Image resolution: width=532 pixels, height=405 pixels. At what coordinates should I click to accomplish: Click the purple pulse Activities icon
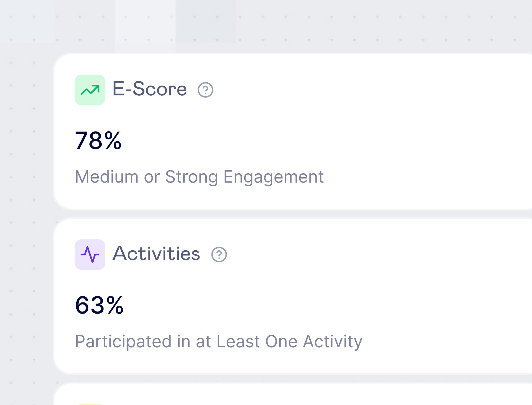click(x=90, y=254)
